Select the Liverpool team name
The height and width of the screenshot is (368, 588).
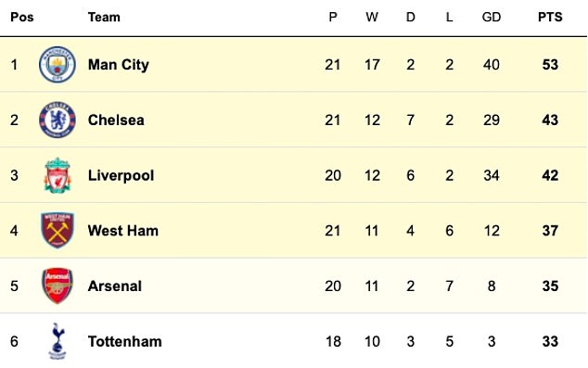pyautogui.click(x=121, y=176)
